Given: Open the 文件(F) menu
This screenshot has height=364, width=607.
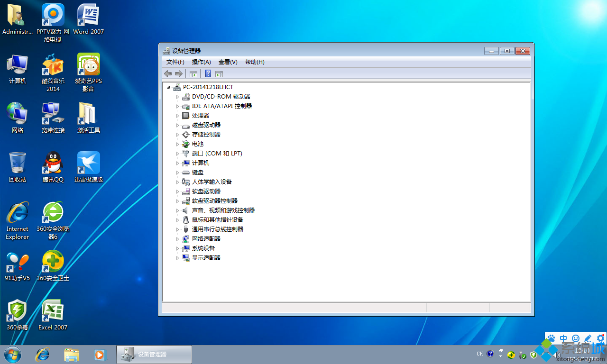Looking at the screenshot, I should (175, 62).
